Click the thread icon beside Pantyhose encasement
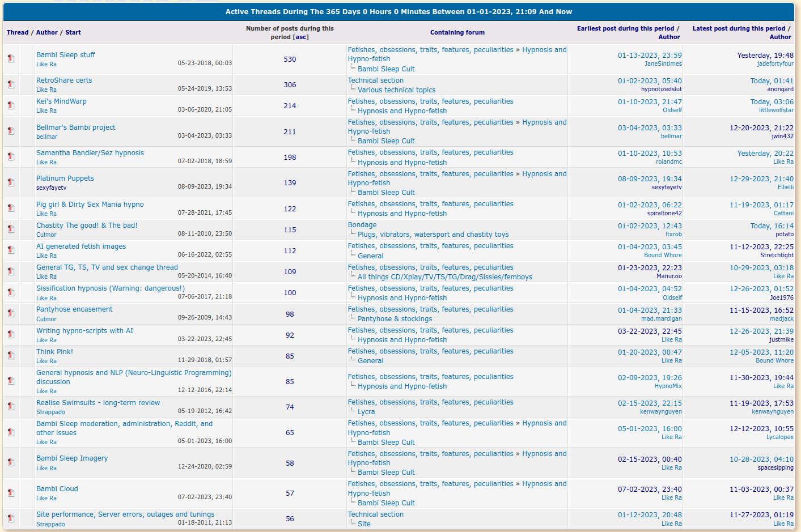 coord(11,314)
